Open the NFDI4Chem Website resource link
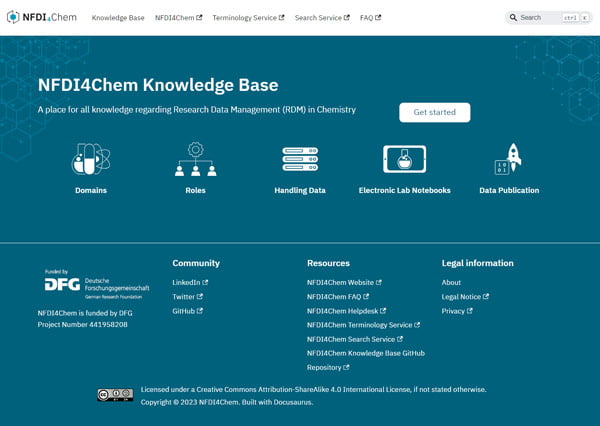The width and height of the screenshot is (600, 426). click(x=344, y=282)
